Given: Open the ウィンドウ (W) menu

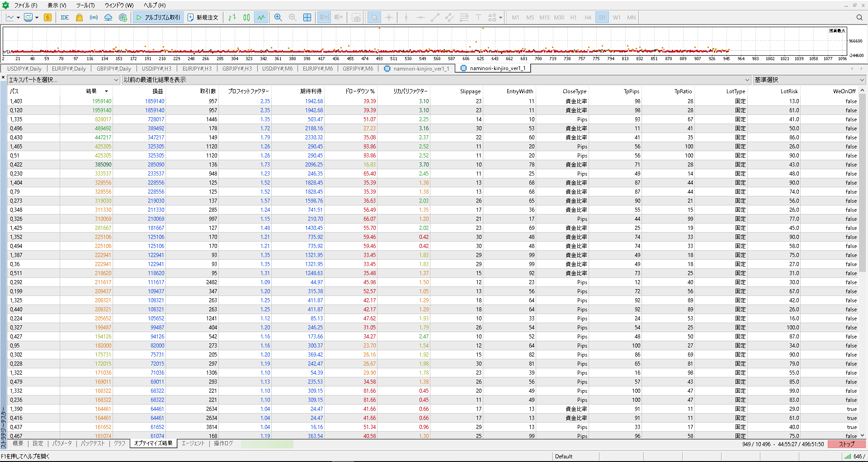Looking at the screenshot, I should (119, 5).
